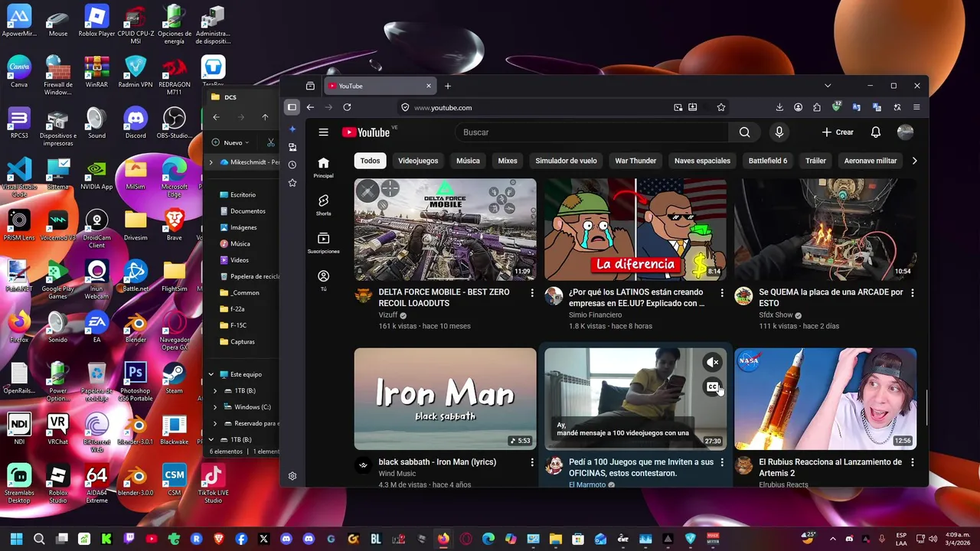Open options for Se QUEMA la placa video
The height and width of the screenshot is (551, 980).
(912, 292)
